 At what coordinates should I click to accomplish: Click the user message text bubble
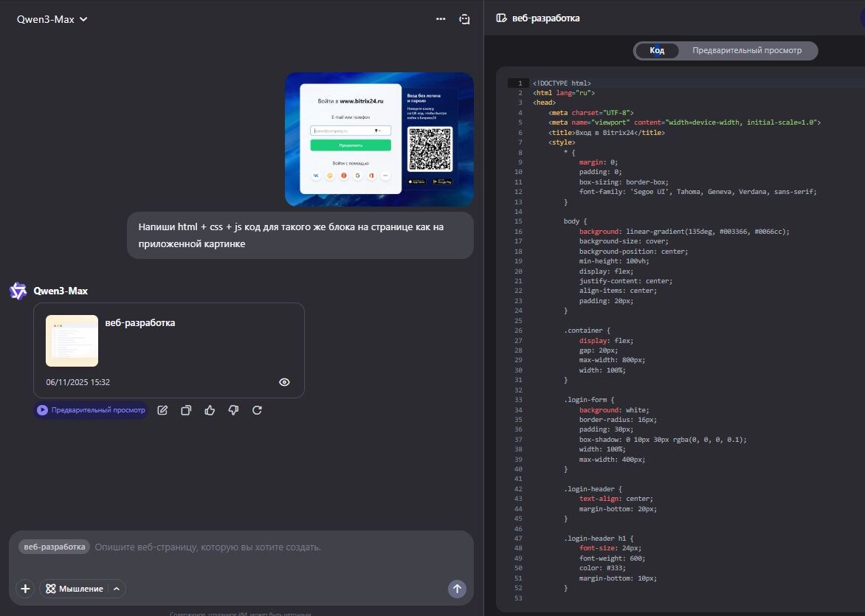(x=300, y=235)
